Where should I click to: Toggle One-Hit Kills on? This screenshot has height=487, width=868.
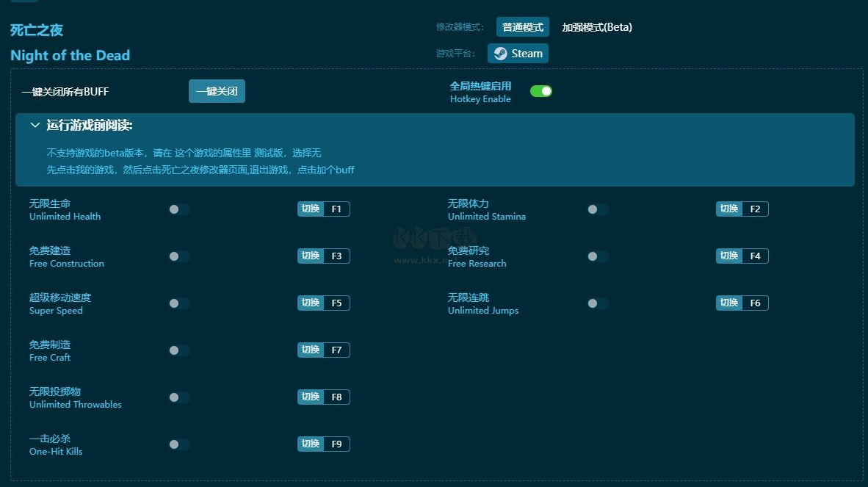pos(178,444)
